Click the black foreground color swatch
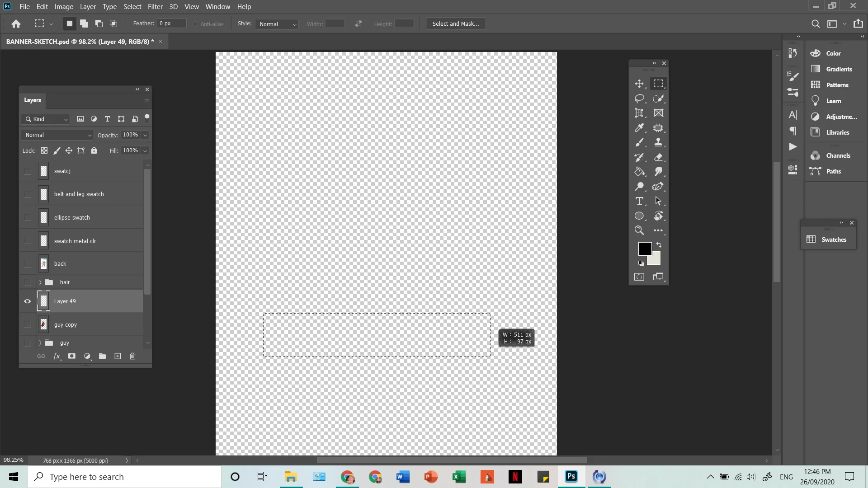 (x=644, y=248)
